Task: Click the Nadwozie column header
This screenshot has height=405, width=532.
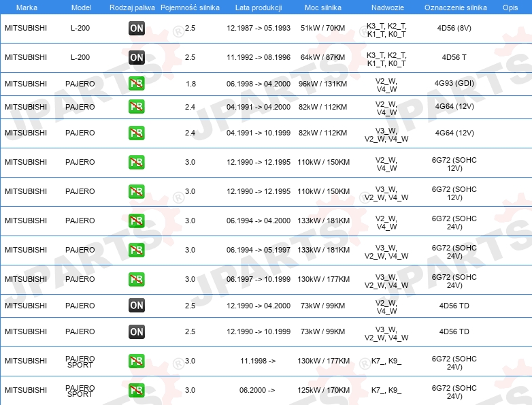Action: click(388, 7)
